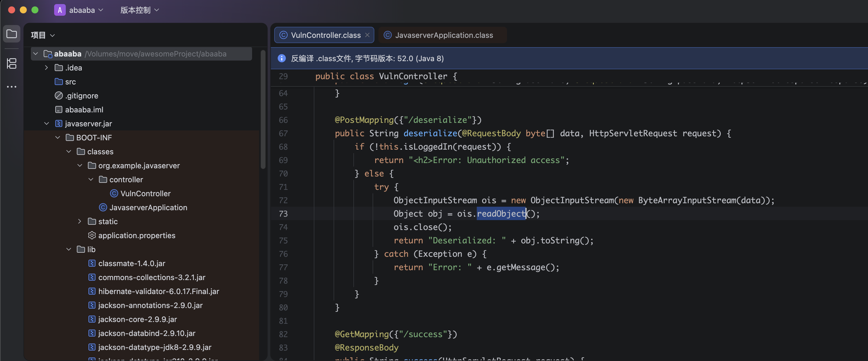Expand the static folder
The image size is (868, 361).
click(79, 222)
